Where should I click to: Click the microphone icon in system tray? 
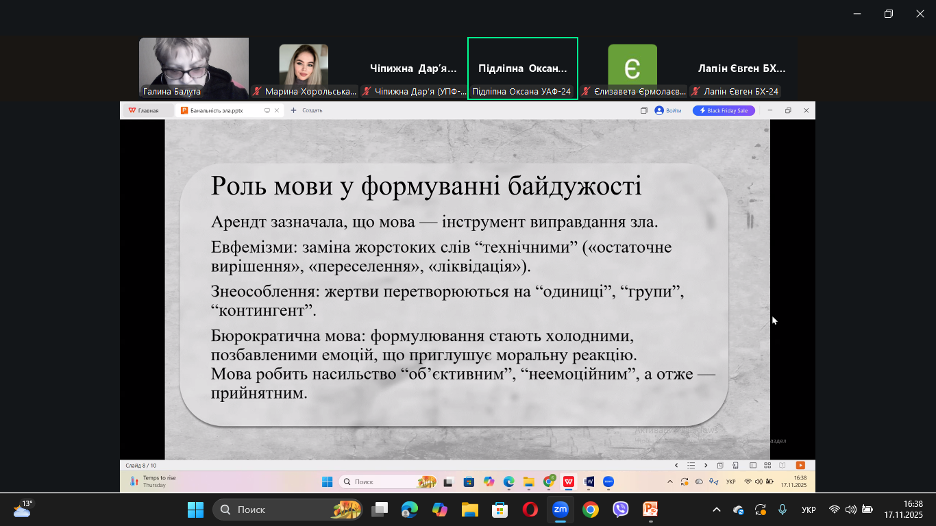coord(783,509)
